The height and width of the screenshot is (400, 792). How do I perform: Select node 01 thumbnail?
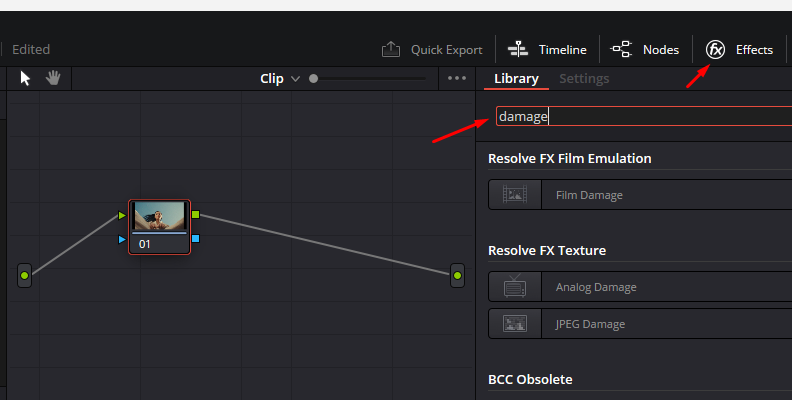pos(159,216)
